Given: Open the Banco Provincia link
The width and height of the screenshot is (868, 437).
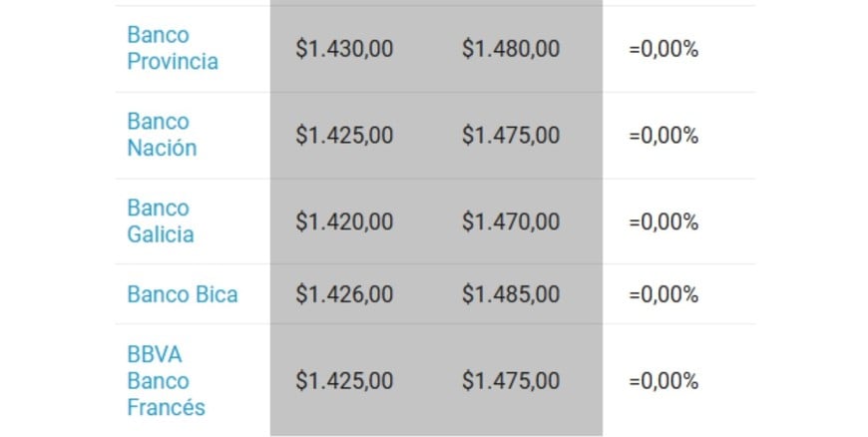Looking at the screenshot, I should point(172,48).
